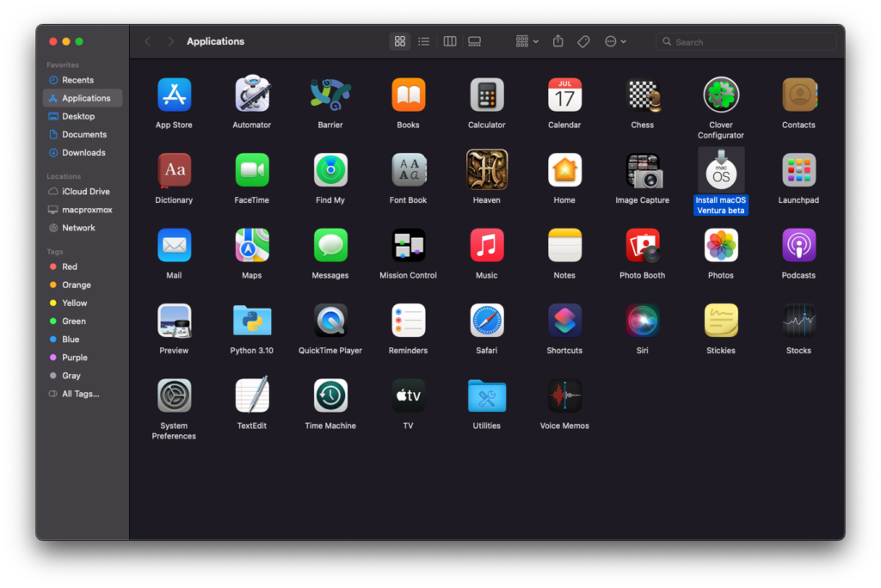Select the Voice Memos icon
This screenshot has width=881, height=588.
pyautogui.click(x=564, y=395)
